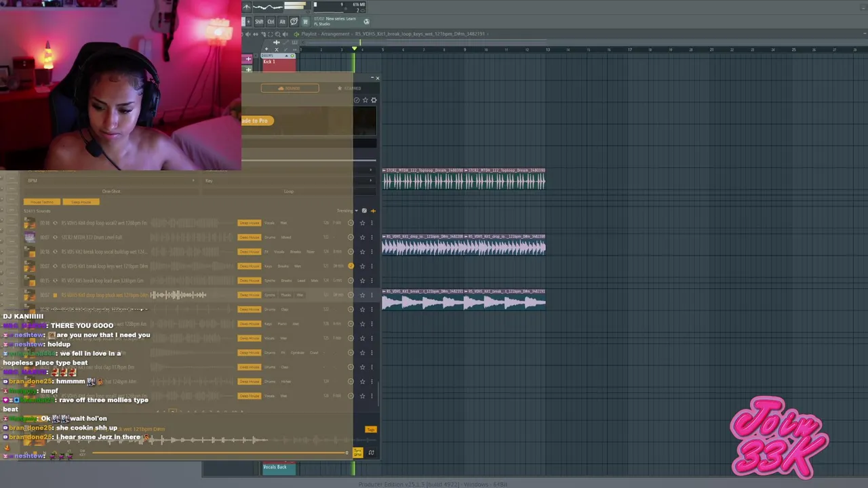The width and height of the screenshot is (868, 488).
Task: Star the 'break loop keys wet 121bpm' sound
Action: point(362,266)
